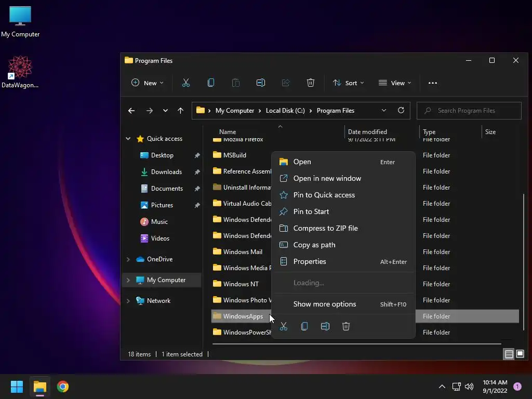Select the Windows Mail folder row
532x399 pixels.
pos(242,252)
